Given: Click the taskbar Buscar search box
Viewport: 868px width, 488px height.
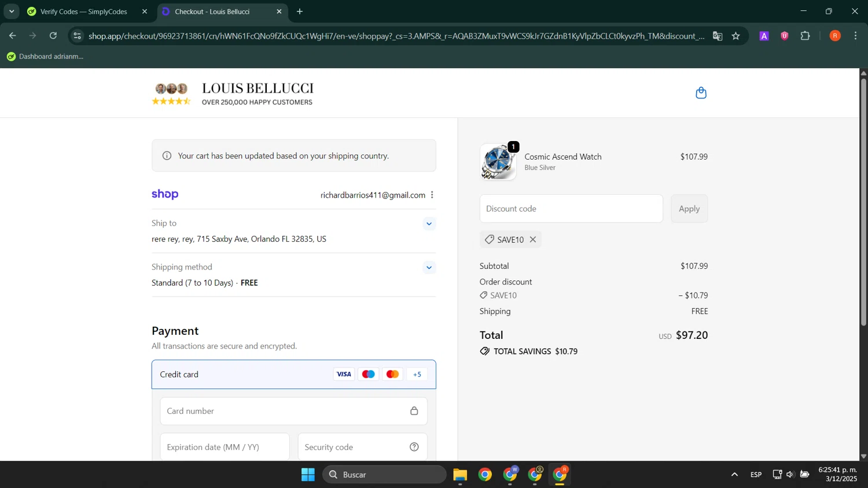Looking at the screenshot, I should pos(385,475).
